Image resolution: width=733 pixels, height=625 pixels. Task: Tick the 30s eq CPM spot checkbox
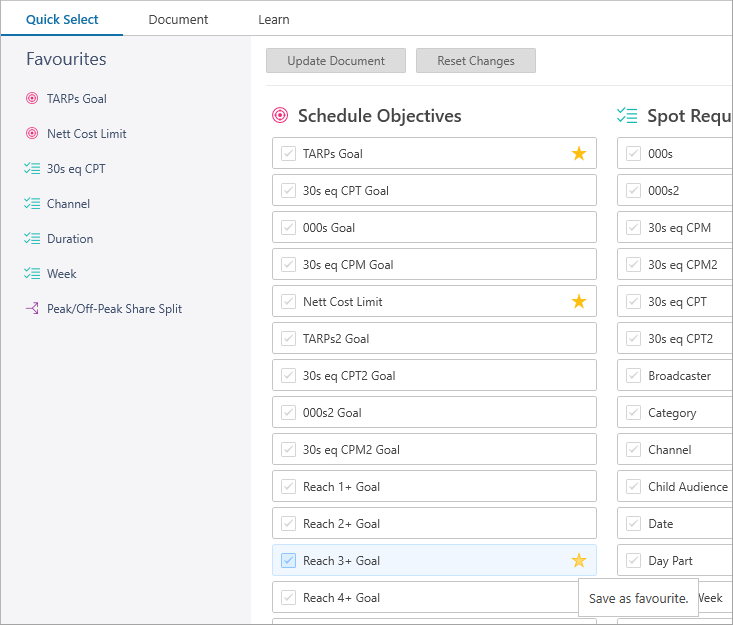tap(633, 227)
